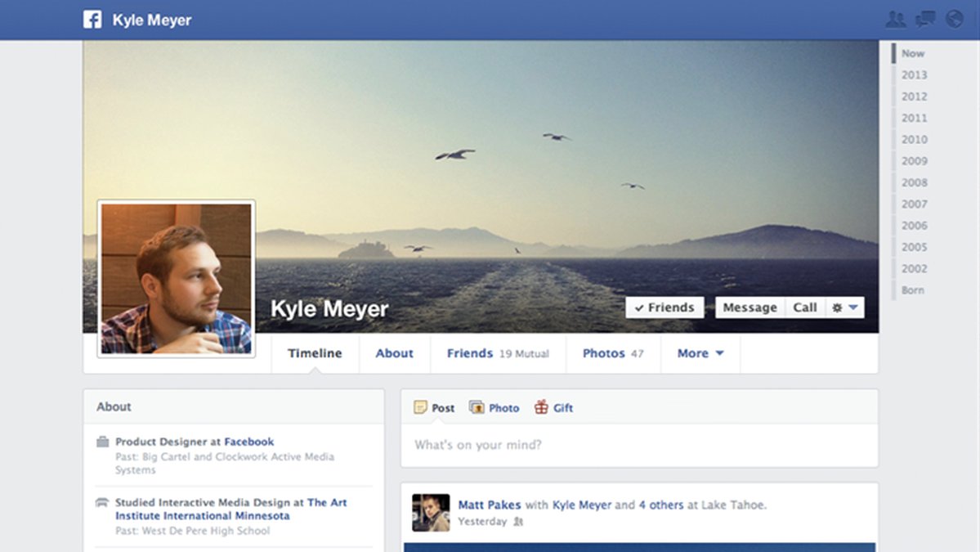This screenshot has height=552, width=980.
Task: Click the gear settings icon on cover
Action: (837, 307)
